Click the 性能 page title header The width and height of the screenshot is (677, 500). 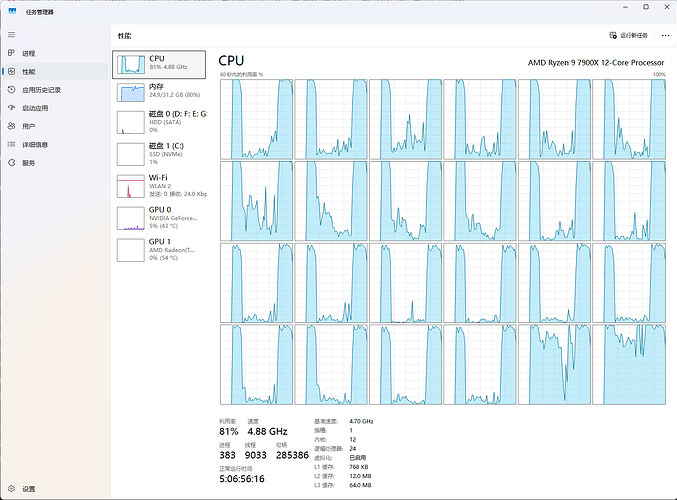124,36
